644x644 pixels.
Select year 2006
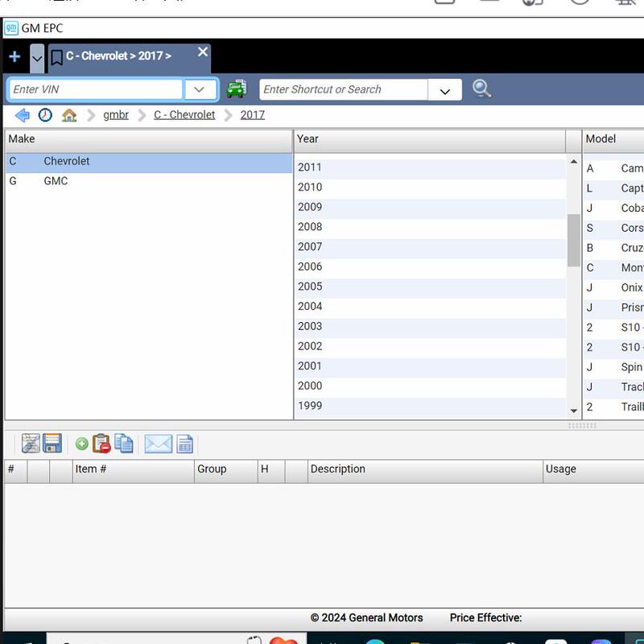tap(431, 267)
